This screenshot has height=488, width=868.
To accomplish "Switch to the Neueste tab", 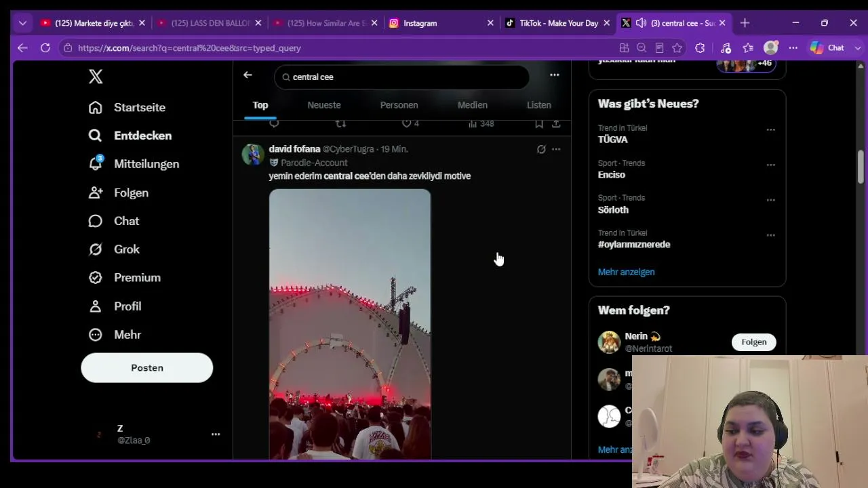I will click(x=324, y=105).
